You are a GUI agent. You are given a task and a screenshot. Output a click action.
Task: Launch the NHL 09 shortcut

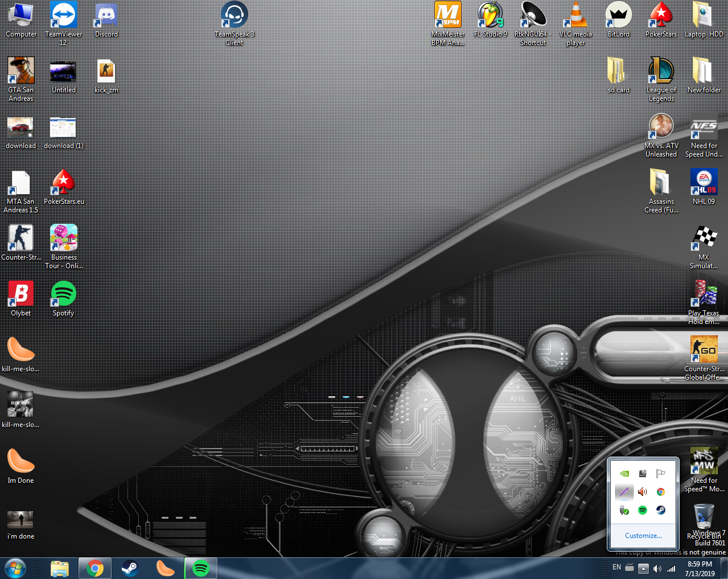pos(704,187)
